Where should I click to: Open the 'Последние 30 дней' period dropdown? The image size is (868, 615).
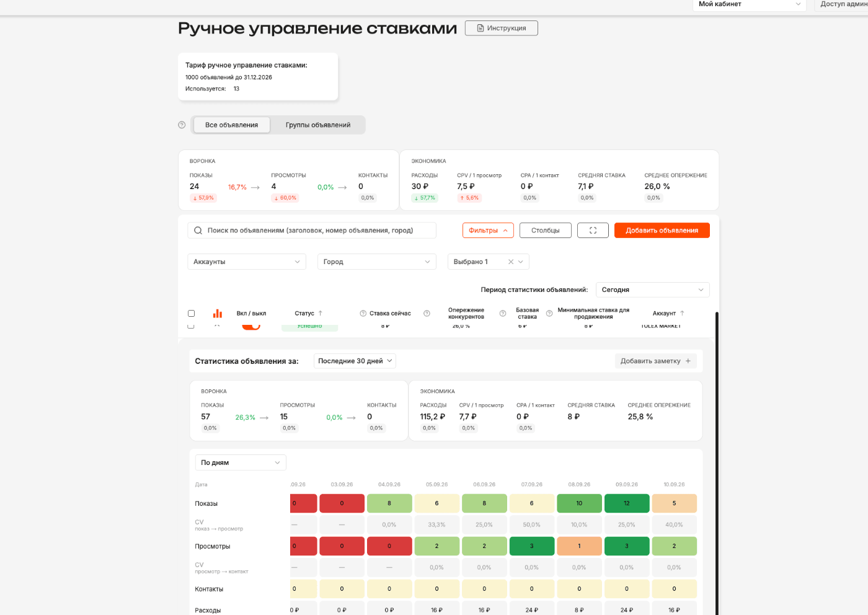click(x=355, y=361)
